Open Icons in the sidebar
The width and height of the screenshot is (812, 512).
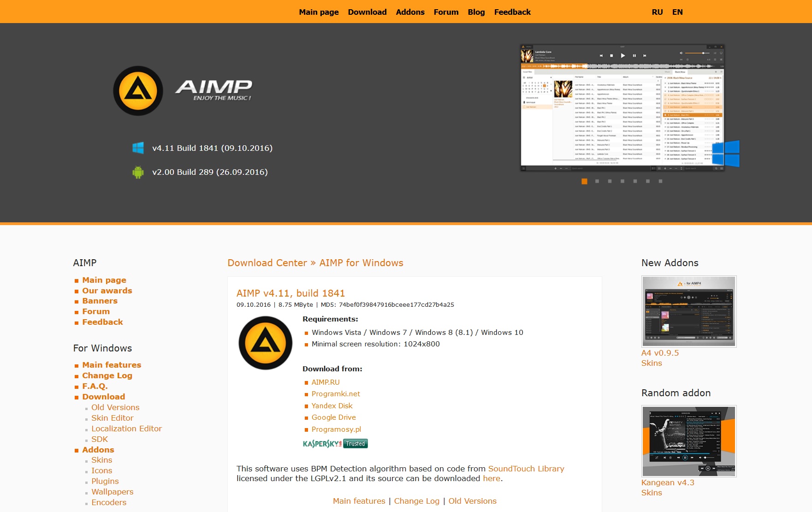tap(101, 470)
